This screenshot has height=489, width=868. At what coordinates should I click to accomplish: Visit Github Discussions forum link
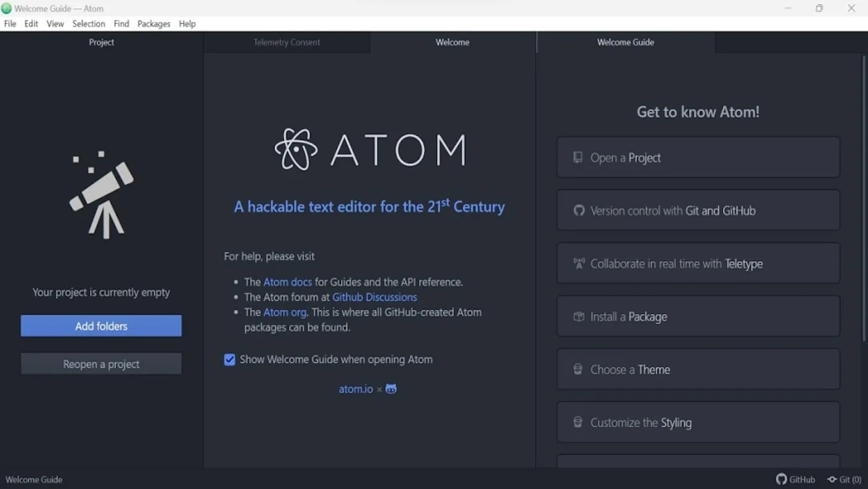pos(374,297)
